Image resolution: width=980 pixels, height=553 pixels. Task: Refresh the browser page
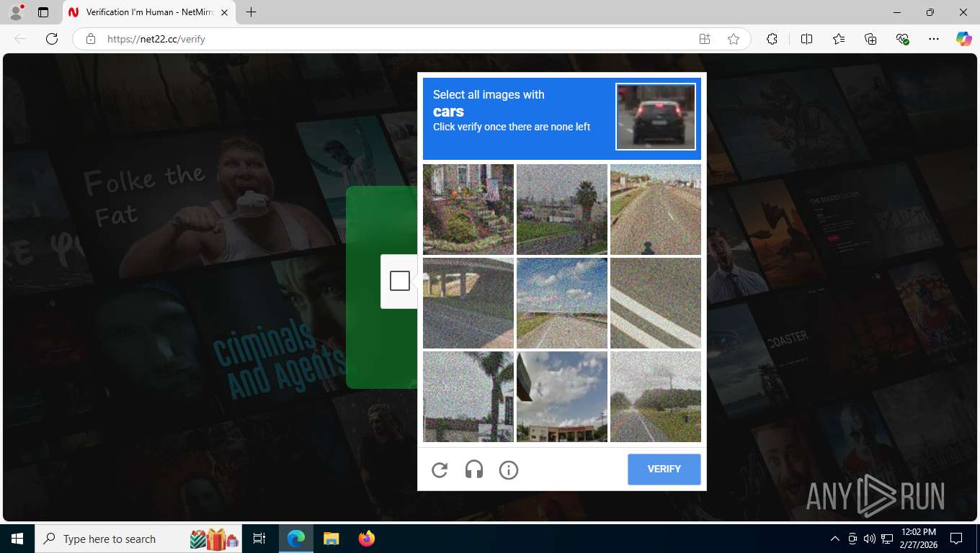(x=51, y=39)
